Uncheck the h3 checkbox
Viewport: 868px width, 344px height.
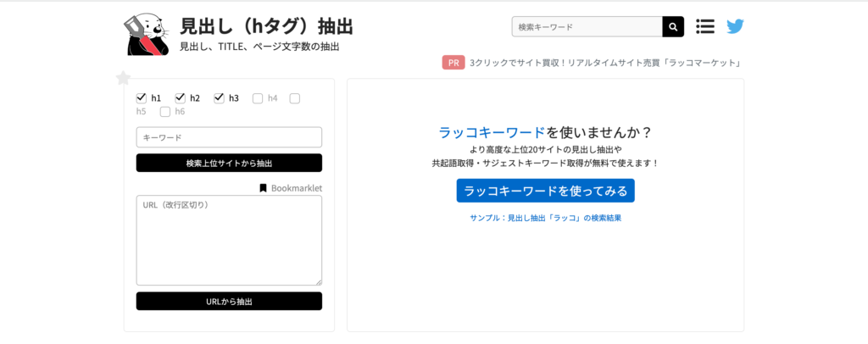[x=219, y=98]
